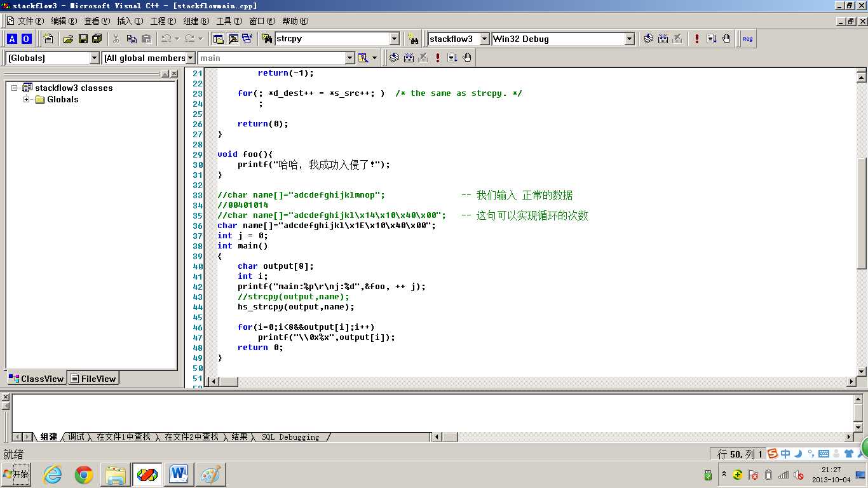Click the Copy icon
Image resolution: width=868 pixels, height=488 pixels.
[x=132, y=39]
